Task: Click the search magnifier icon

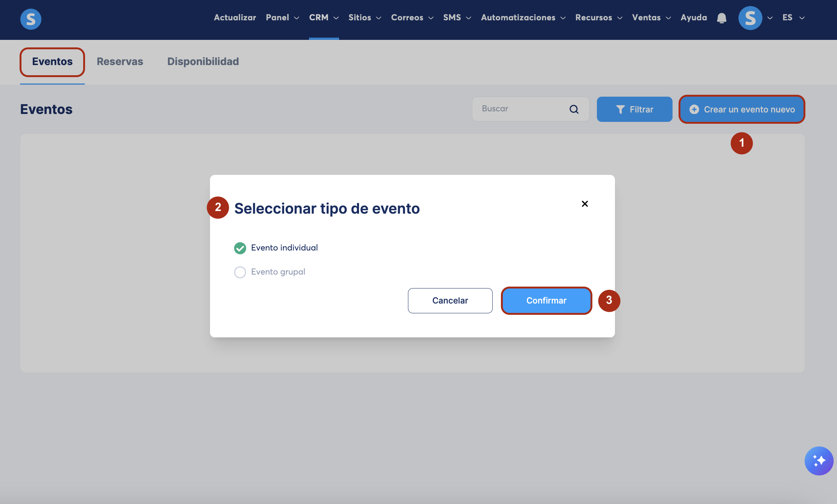Action: (x=574, y=109)
